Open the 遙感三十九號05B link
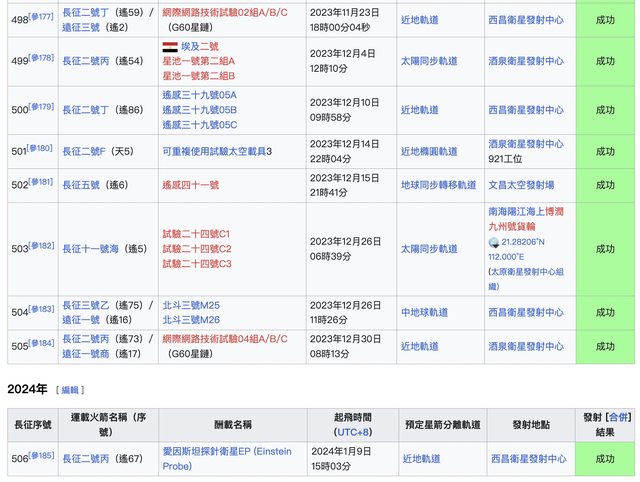This screenshot has height=482, width=640. pos(200,110)
